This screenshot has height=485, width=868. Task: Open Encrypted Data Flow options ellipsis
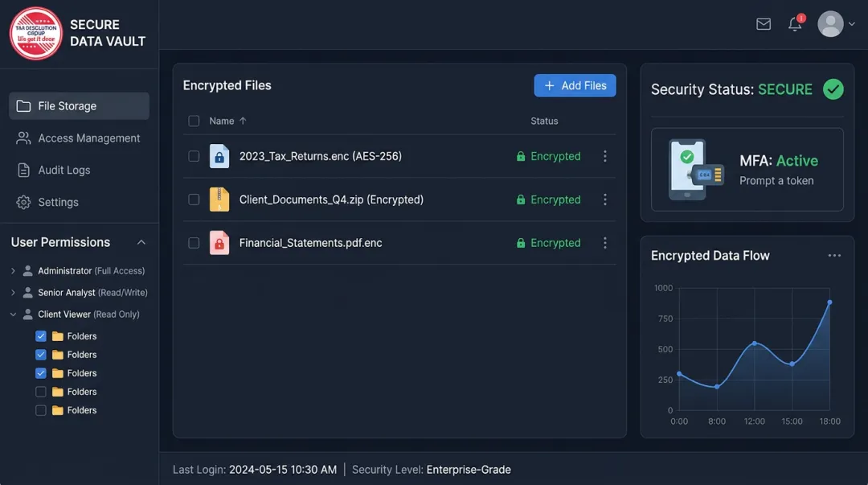834,256
